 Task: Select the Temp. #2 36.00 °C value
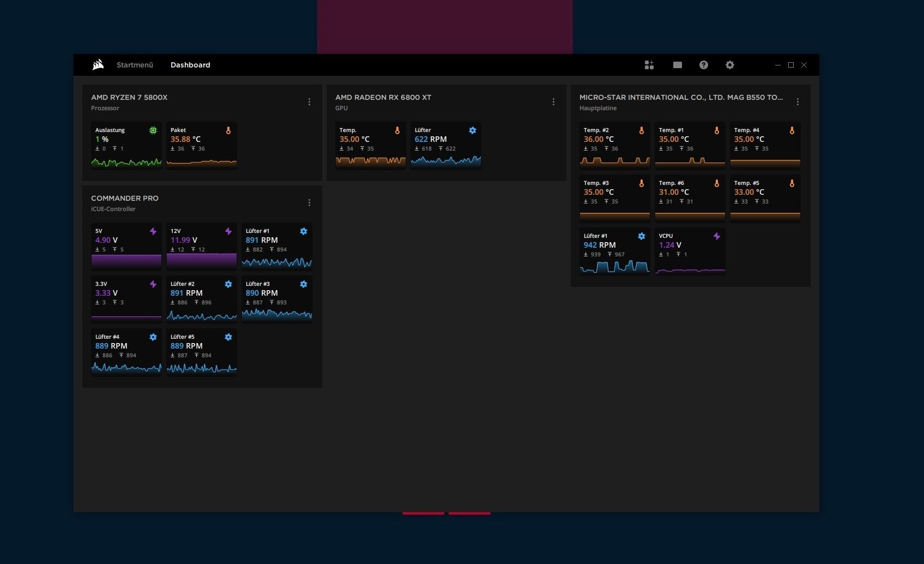(599, 139)
